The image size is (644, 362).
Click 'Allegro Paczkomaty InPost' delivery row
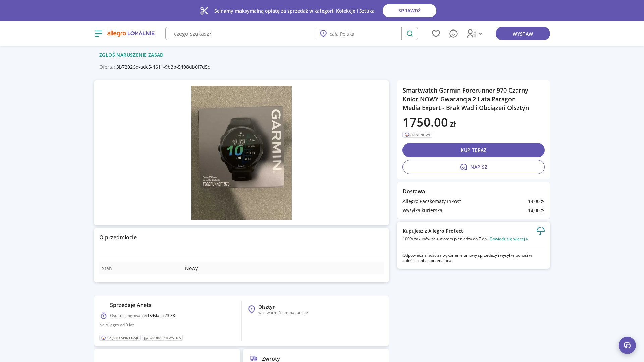(474, 201)
